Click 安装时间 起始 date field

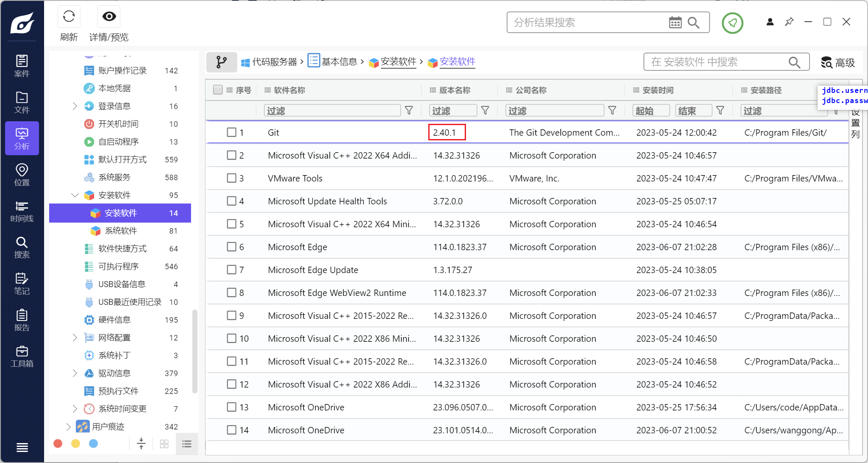(x=651, y=111)
